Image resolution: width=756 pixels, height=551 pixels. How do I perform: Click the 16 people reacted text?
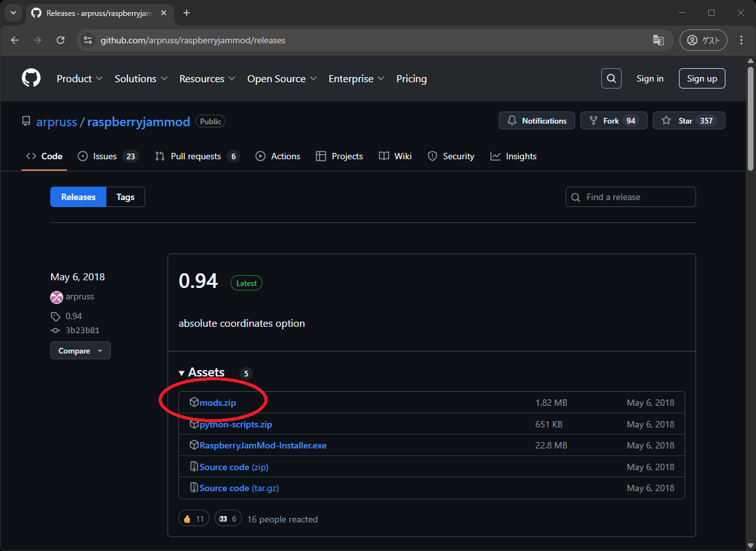pyautogui.click(x=283, y=519)
